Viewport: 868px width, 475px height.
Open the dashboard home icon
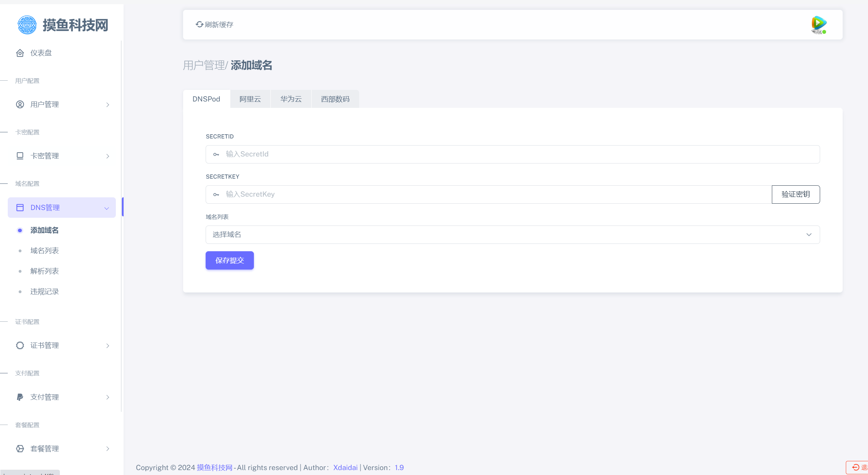click(x=20, y=53)
